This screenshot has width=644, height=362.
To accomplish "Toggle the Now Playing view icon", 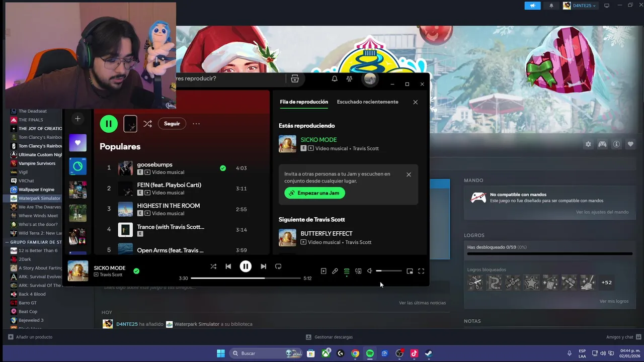I will [324, 271].
